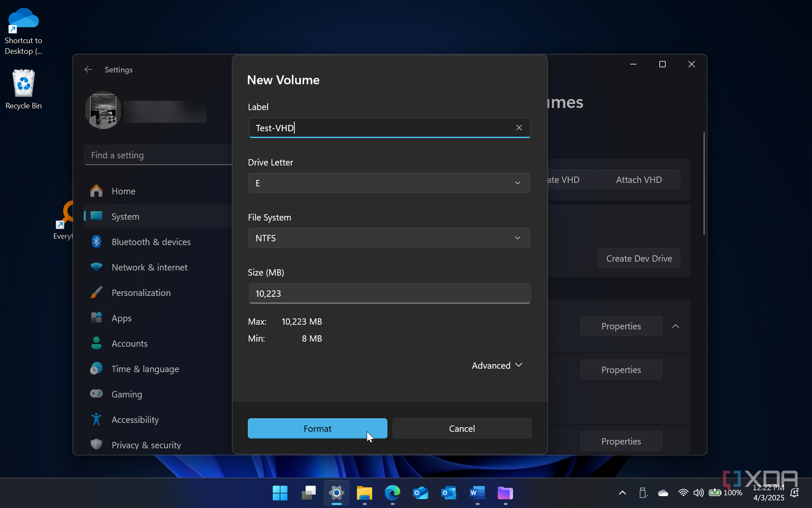Screen dimensions: 812x508
Task: Click Create Dev Drive button
Action: click(639, 258)
